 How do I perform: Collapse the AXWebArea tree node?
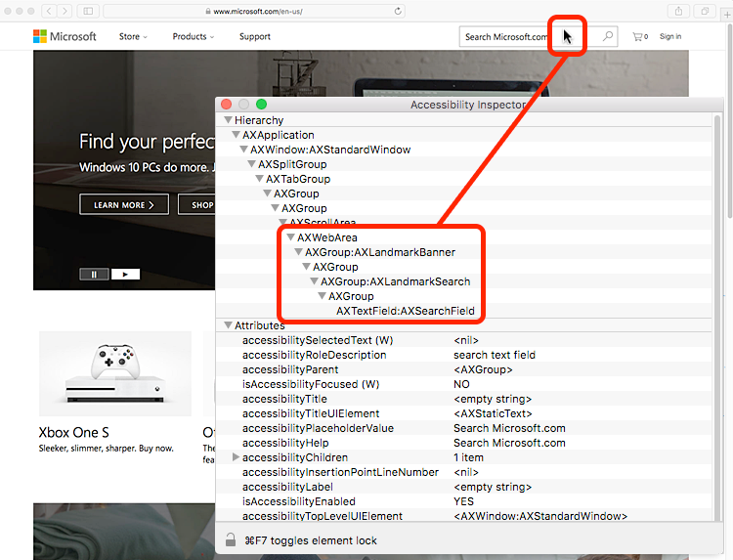pyautogui.click(x=290, y=237)
